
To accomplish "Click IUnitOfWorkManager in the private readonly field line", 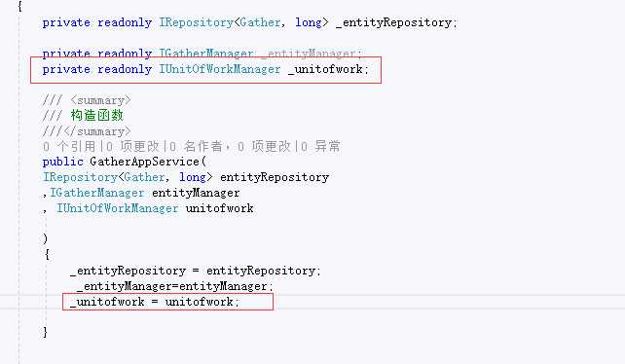I will [220, 69].
